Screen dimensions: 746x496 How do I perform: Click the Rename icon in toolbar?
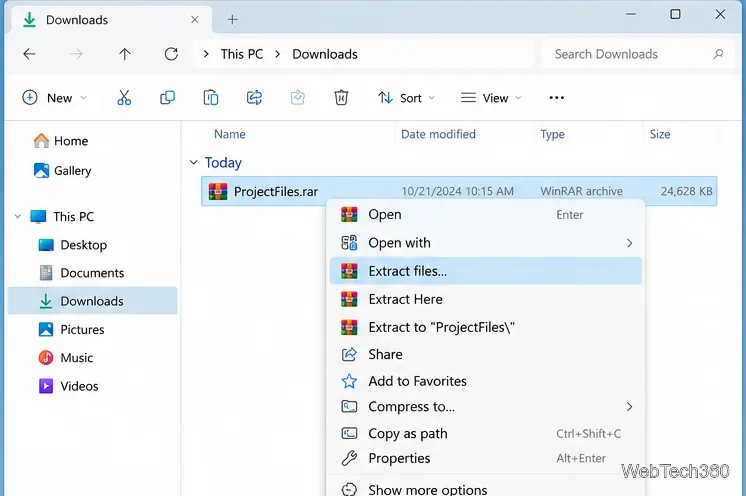(x=298, y=98)
